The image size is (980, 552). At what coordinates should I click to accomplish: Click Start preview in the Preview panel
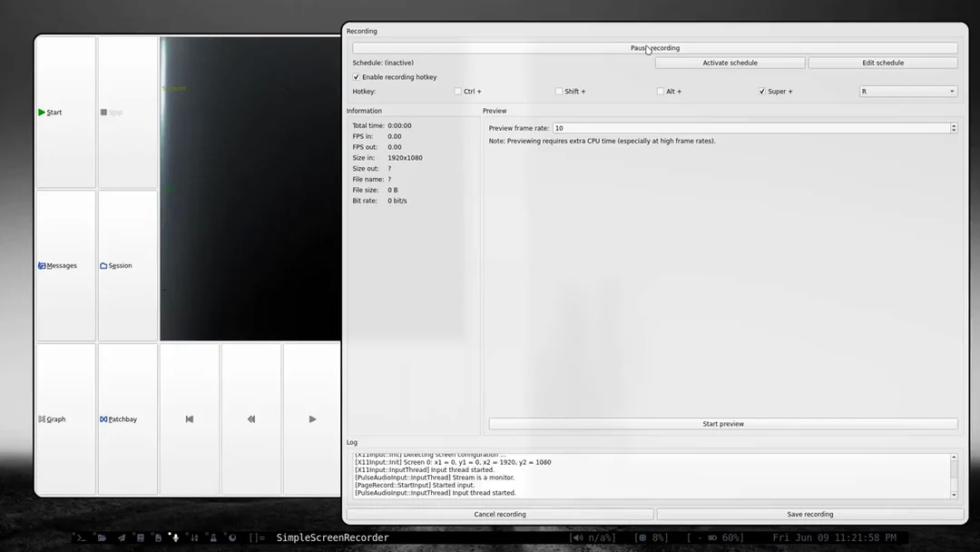pos(722,422)
